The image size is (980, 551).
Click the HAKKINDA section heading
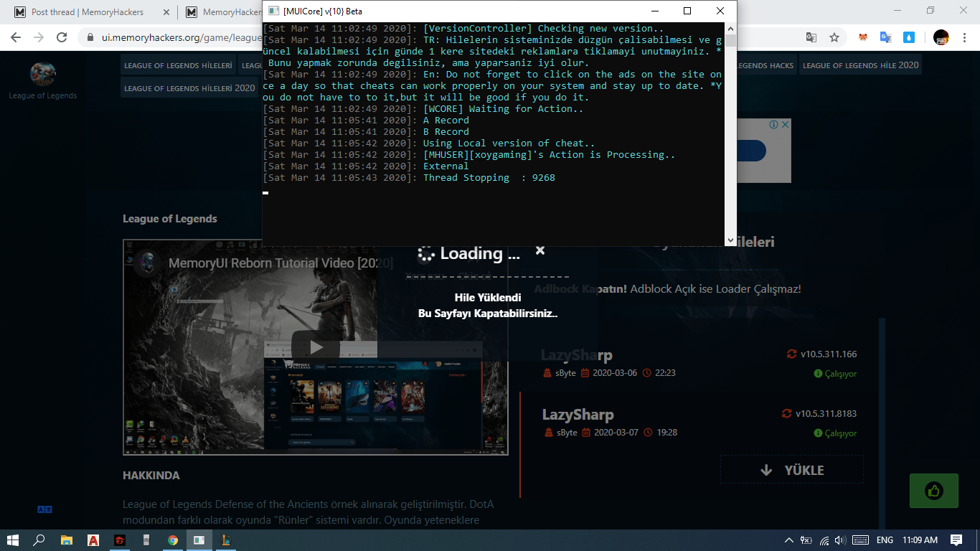(x=151, y=476)
